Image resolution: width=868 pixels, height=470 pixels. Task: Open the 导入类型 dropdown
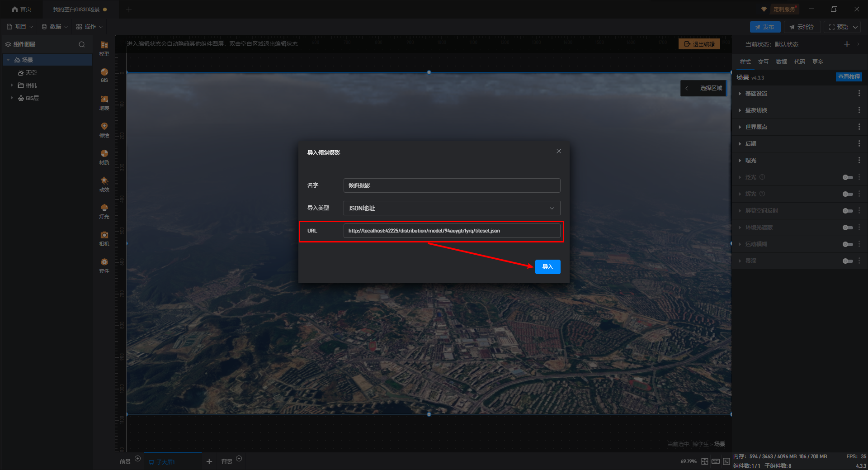pyautogui.click(x=452, y=208)
